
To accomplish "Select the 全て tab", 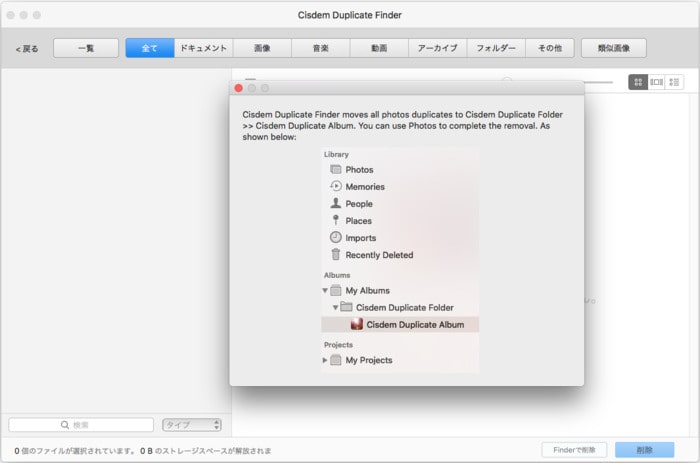I will tap(150, 48).
